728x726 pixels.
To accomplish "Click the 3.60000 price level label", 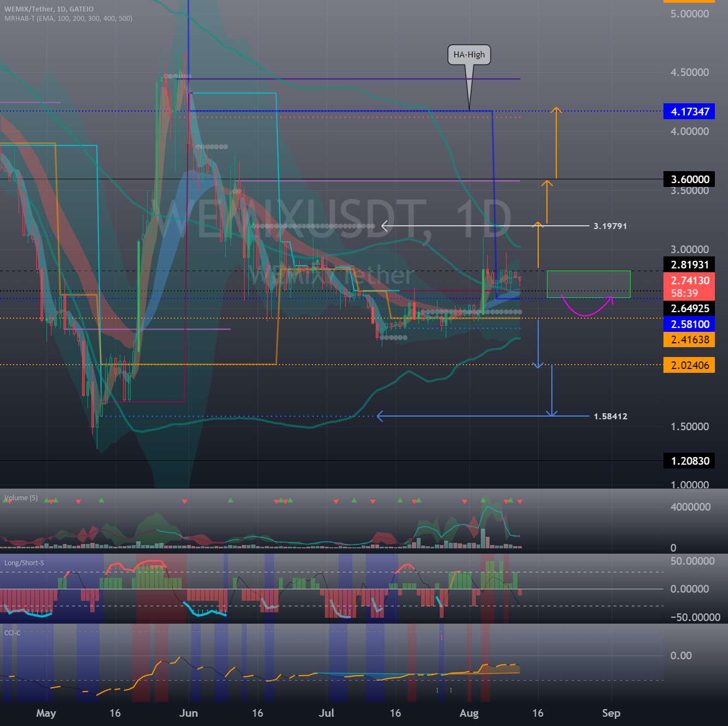I will click(690, 179).
